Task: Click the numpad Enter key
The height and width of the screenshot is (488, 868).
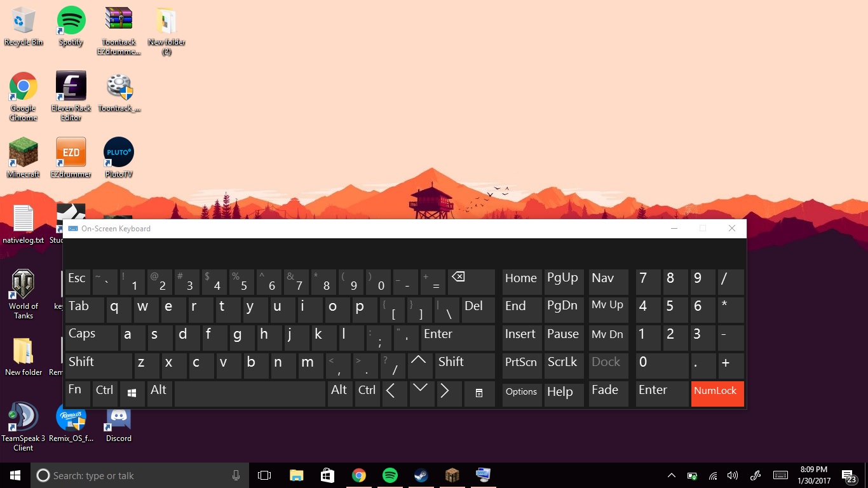Action: [661, 394]
